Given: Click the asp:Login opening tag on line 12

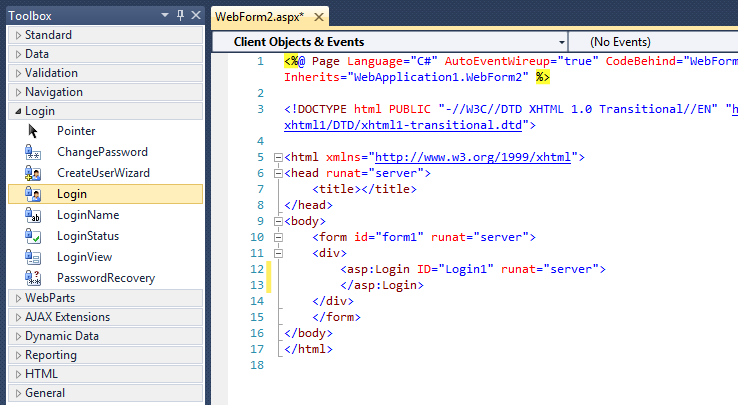Looking at the screenshot, I should pyautogui.click(x=473, y=269).
